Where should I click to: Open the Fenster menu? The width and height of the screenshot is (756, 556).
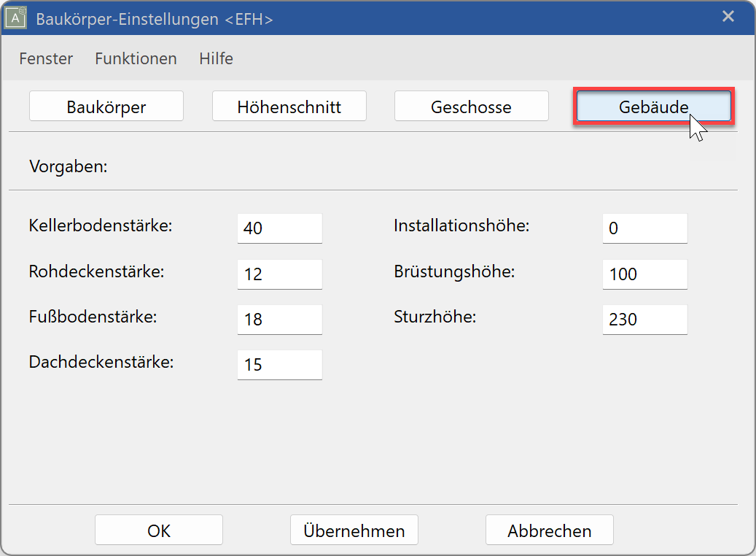coord(45,58)
